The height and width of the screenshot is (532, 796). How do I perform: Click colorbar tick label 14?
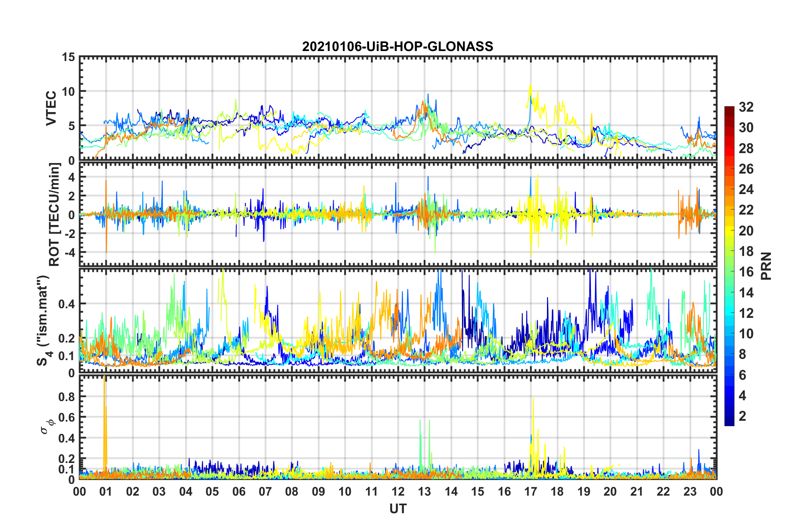746,293
